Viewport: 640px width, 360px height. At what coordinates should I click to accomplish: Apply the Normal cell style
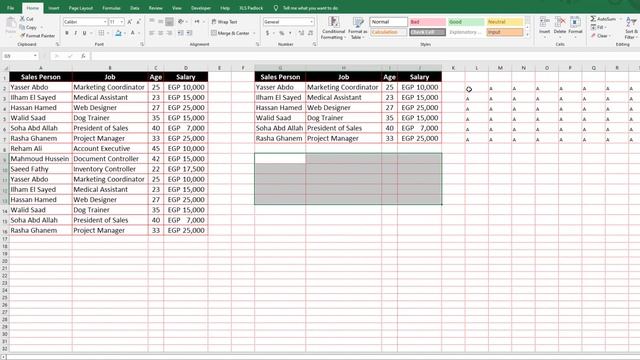pos(388,22)
